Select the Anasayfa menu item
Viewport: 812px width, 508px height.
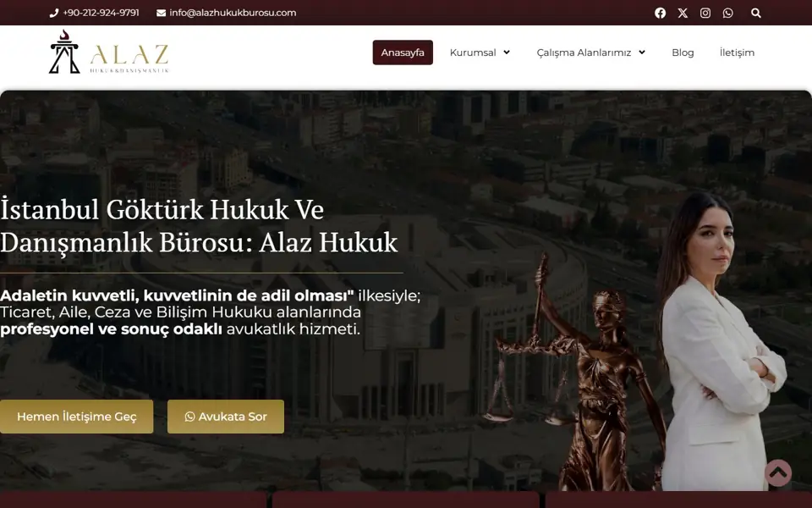[x=403, y=52]
